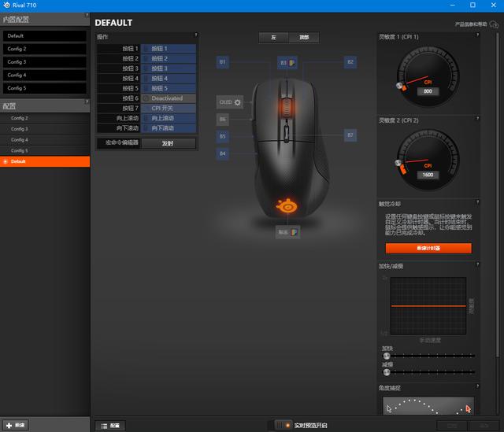Click the B4 button marker
This screenshot has width=504, height=432.
click(x=222, y=153)
